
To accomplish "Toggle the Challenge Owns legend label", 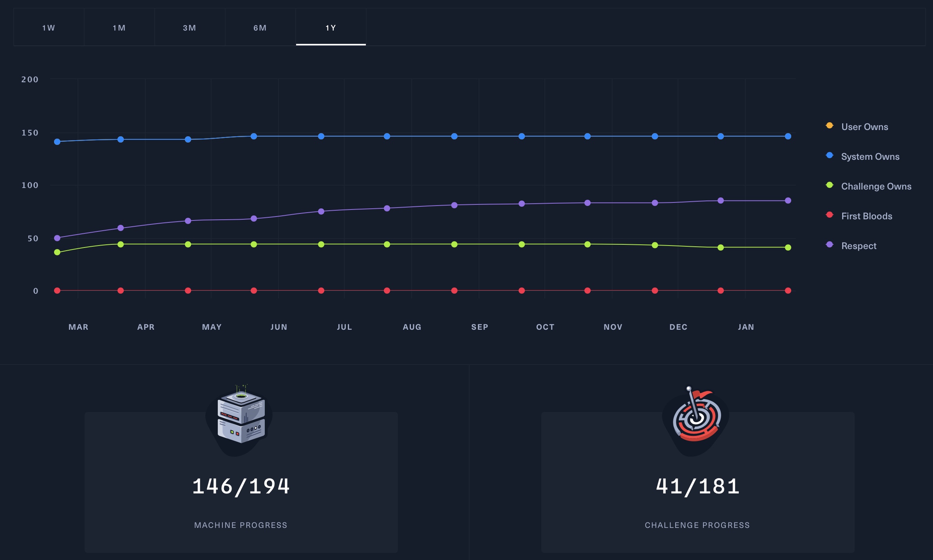I will [x=876, y=186].
